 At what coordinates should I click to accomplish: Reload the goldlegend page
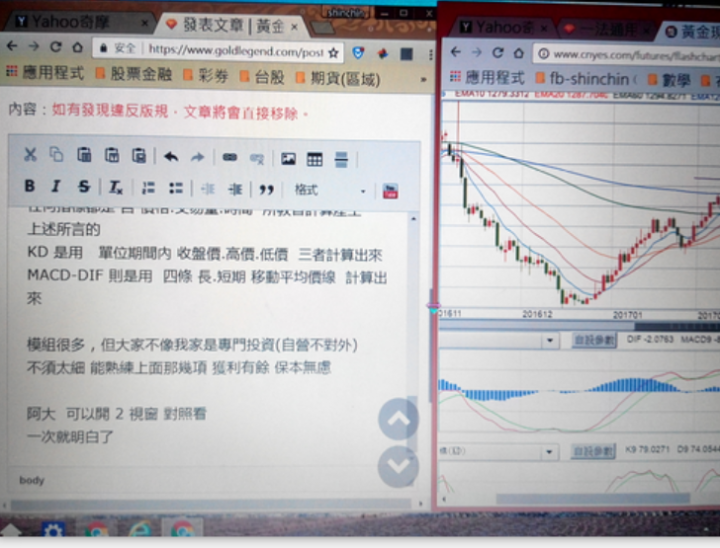(56, 47)
